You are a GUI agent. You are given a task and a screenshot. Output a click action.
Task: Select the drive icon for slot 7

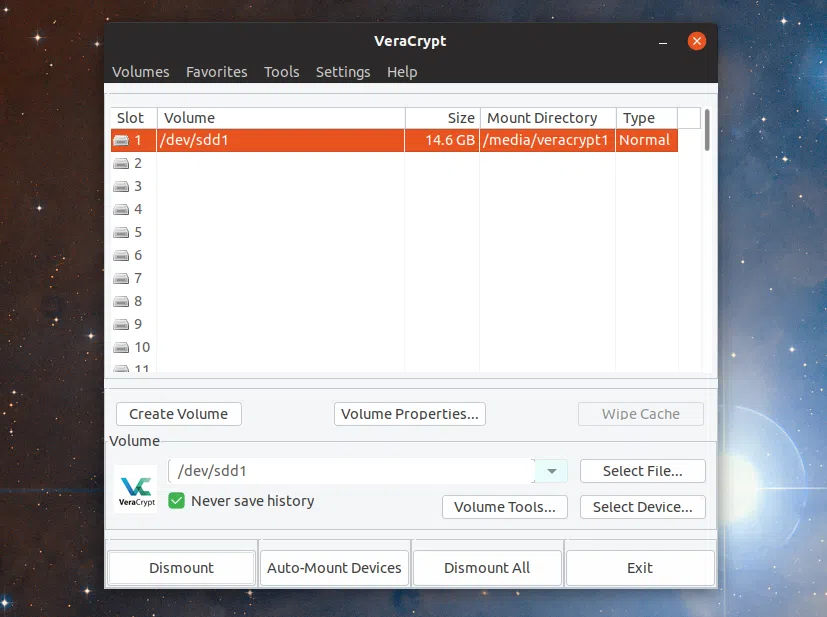(x=121, y=278)
